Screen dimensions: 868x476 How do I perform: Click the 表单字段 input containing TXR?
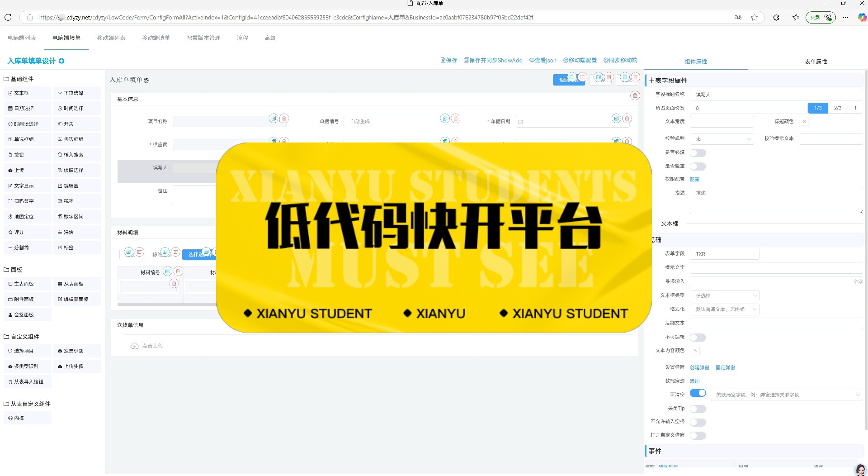[725, 254]
